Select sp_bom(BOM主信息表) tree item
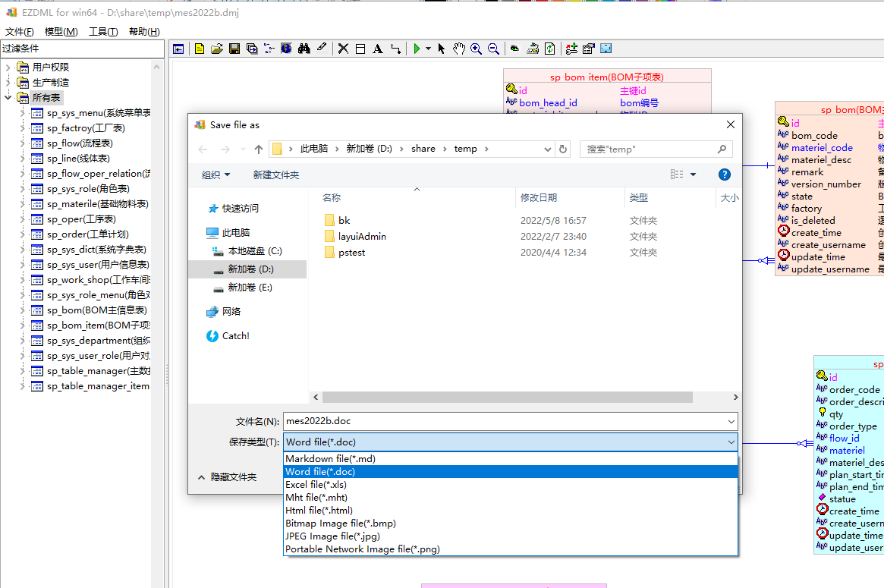Image resolution: width=884 pixels, height=588 pixels. (x=97, y=310)
